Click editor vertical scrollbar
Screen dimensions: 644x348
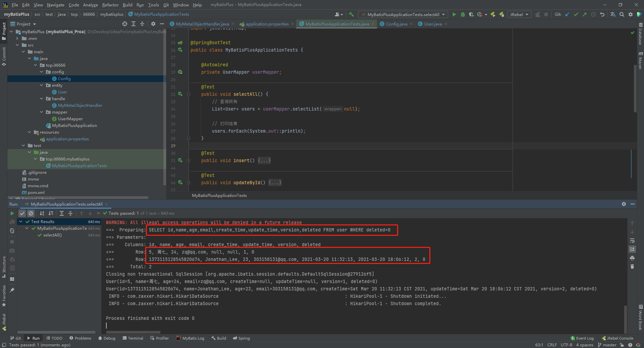[635, 89]
